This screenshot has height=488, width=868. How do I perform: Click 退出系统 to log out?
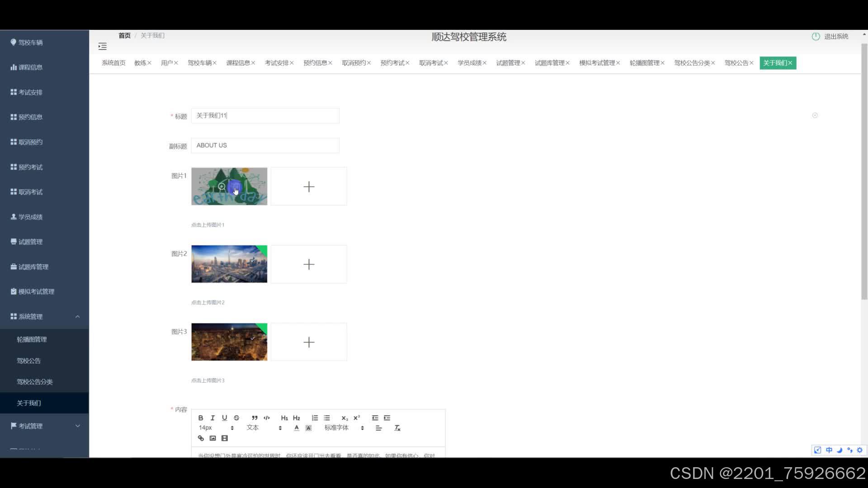click(x=835, y=37)
